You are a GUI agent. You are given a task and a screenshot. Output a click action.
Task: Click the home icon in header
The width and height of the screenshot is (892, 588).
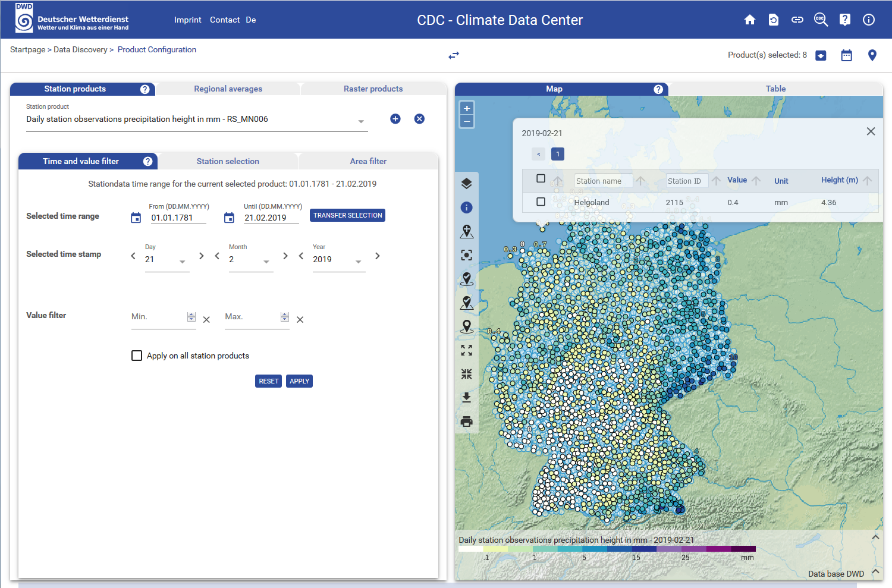point(750,20)
